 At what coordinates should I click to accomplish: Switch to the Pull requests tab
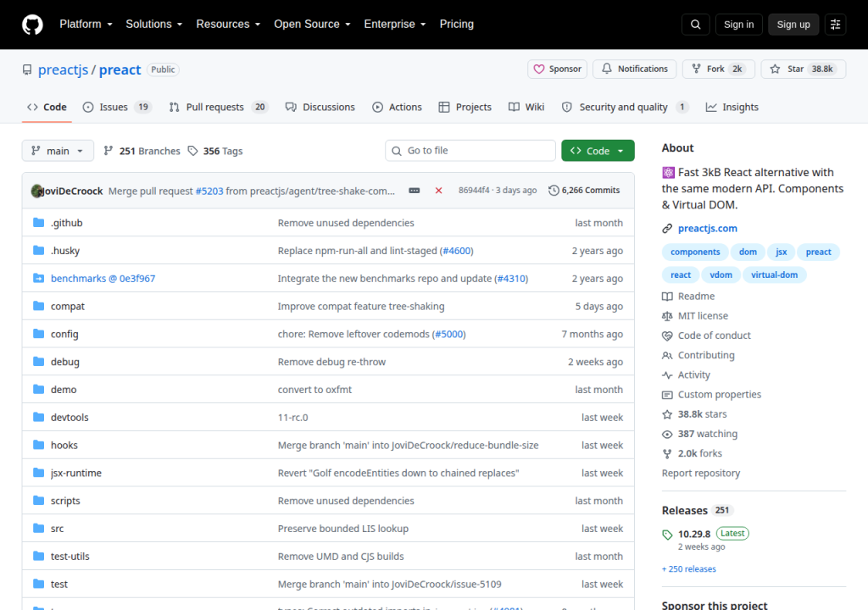pos(219,107)
